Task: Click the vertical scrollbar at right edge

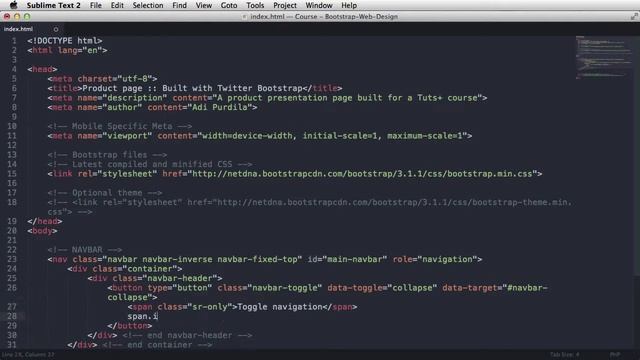Action: [x=637, y=155]
